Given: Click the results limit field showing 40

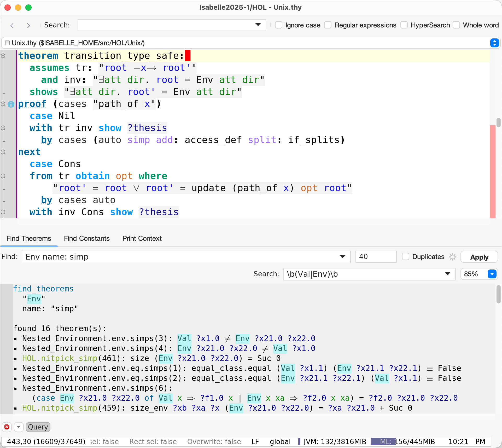Looking at the screenshot, I should point(376,257).
